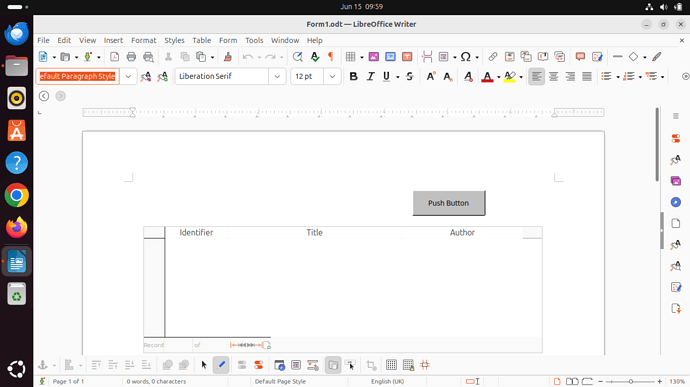This screenshot has width=690, height=387.
Task: Open the Tools menu
Action: [254, 40]
